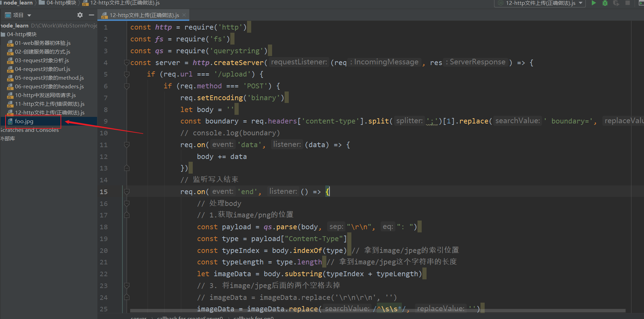Collapse the if req.url block on line 5

[x=127, y=74]
